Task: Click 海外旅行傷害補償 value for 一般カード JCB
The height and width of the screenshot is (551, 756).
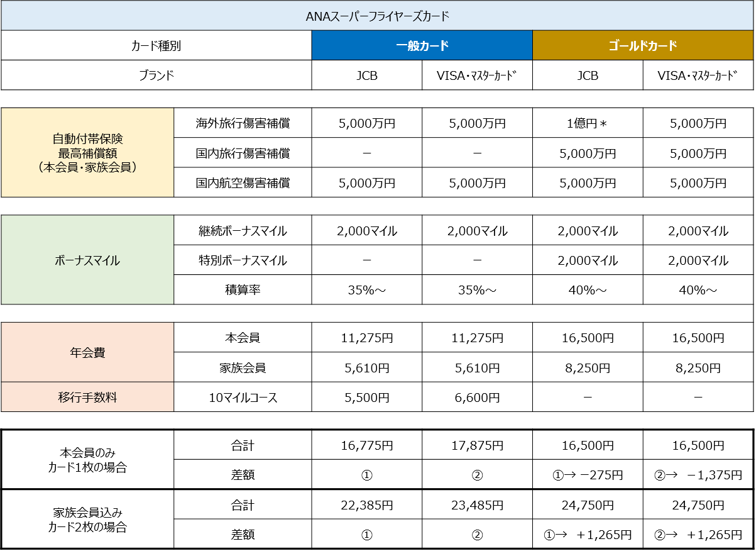Action: 367,123
